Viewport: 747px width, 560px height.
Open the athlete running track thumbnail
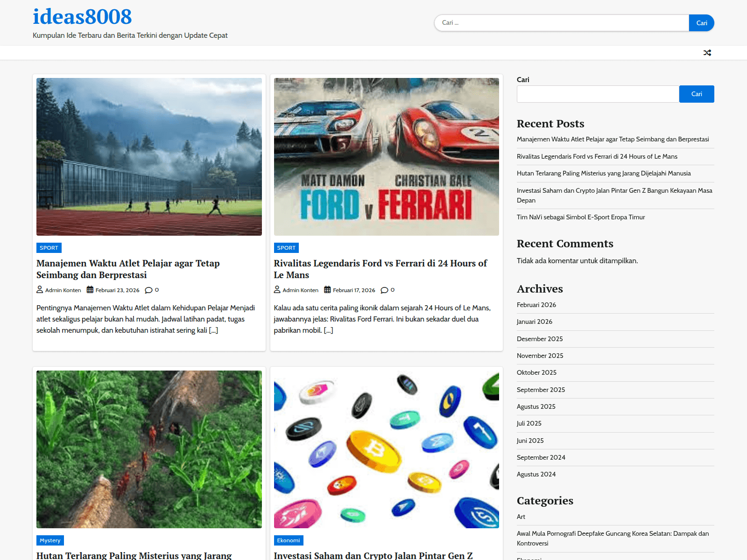(149, 157)
